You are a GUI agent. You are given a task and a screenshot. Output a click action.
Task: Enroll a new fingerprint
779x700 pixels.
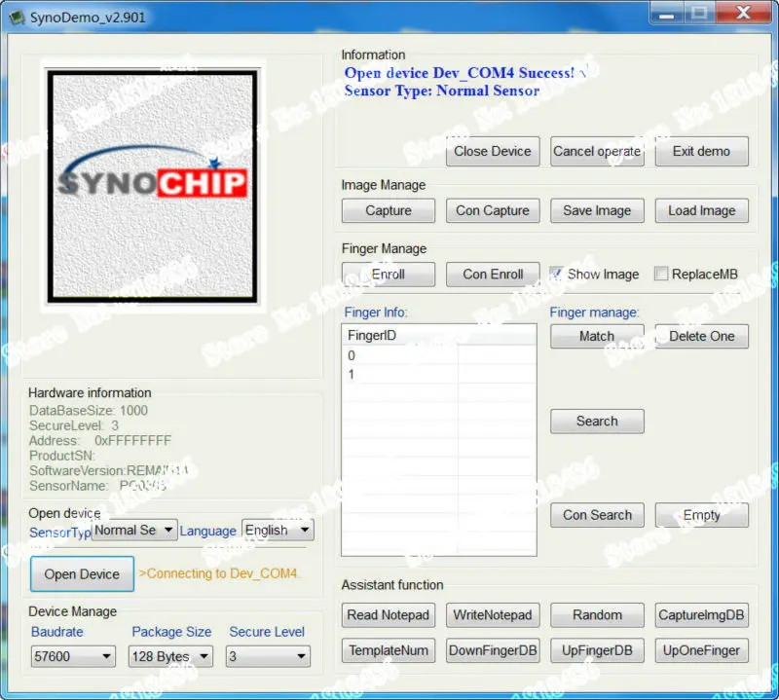coord(388,275)
